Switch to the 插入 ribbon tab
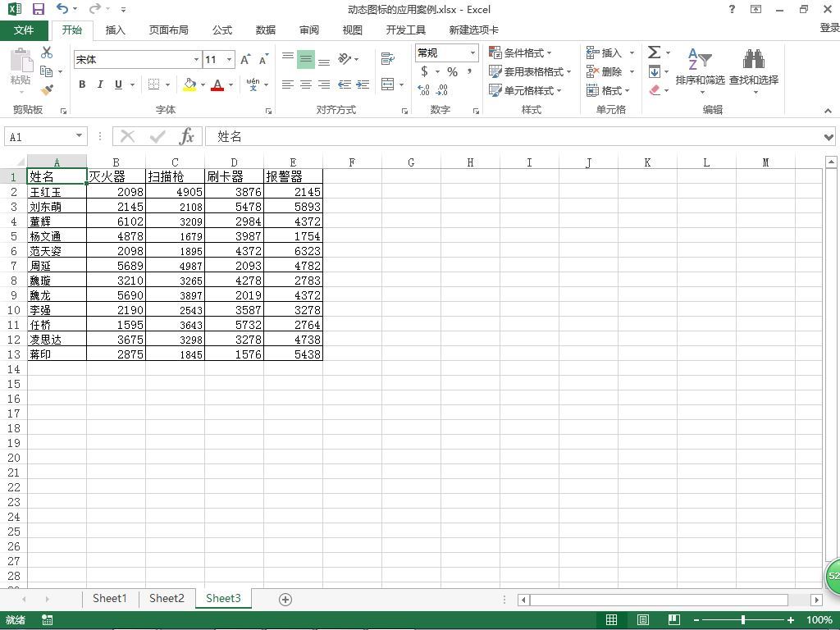Screen dimensions: 840x630 click(x=115, y=30)
